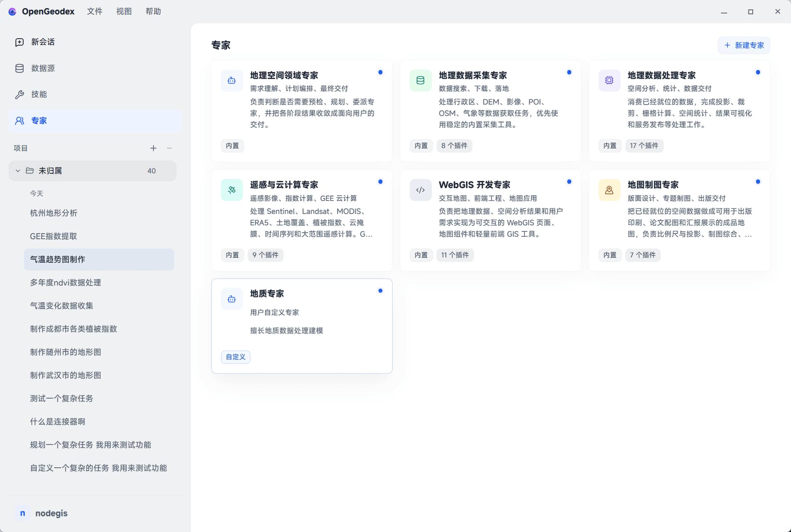Click the 11 个插件 badge
Viewport: 791px width, 532px height.
coord(455,255)
